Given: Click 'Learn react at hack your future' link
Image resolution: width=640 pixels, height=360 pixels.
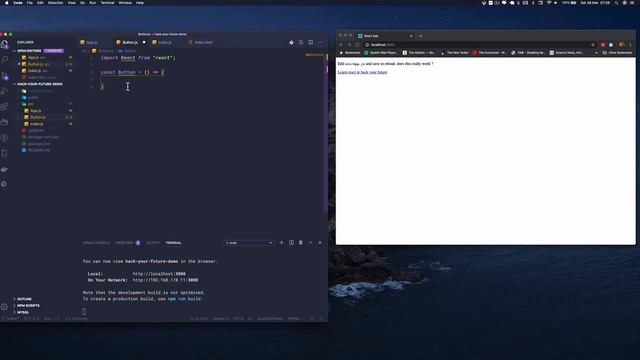Looking at the screenshot, I should (x=362, y=72).
